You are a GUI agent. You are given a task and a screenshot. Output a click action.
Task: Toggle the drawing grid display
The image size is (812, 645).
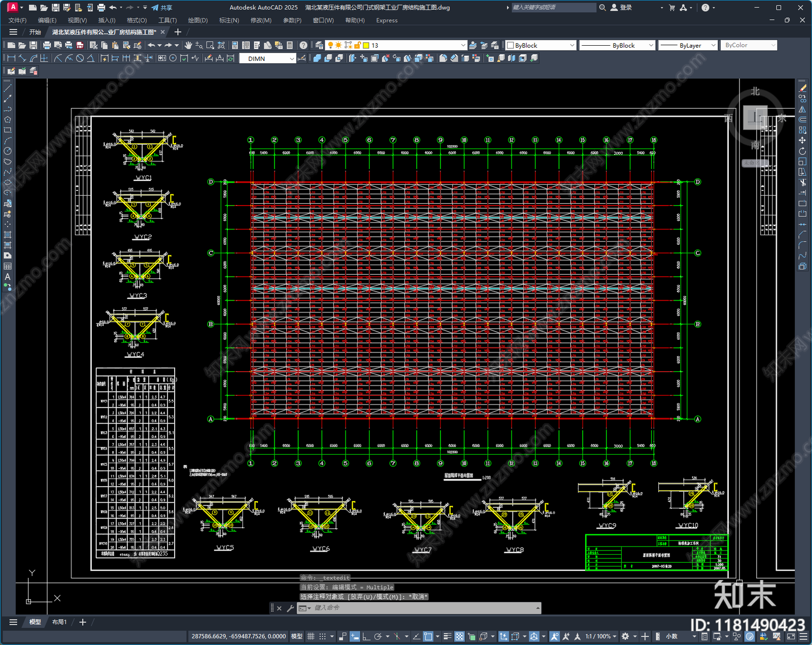point(311,636)
